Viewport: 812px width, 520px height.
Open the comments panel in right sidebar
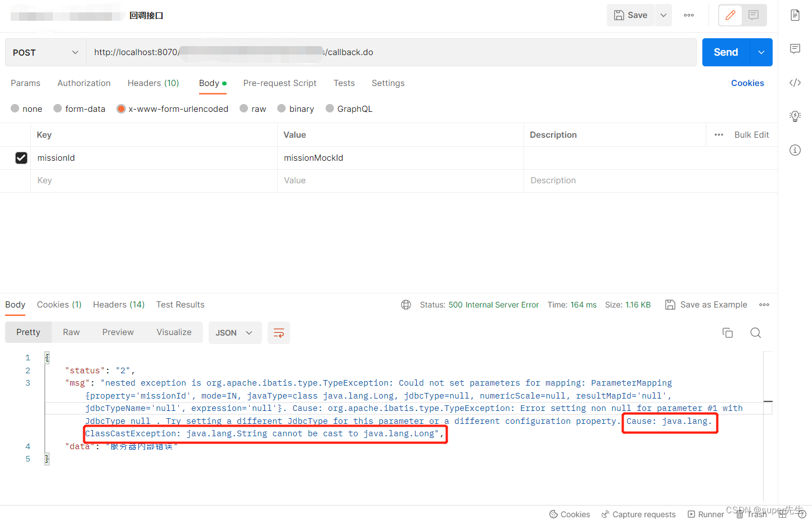[x=795, y=49]
